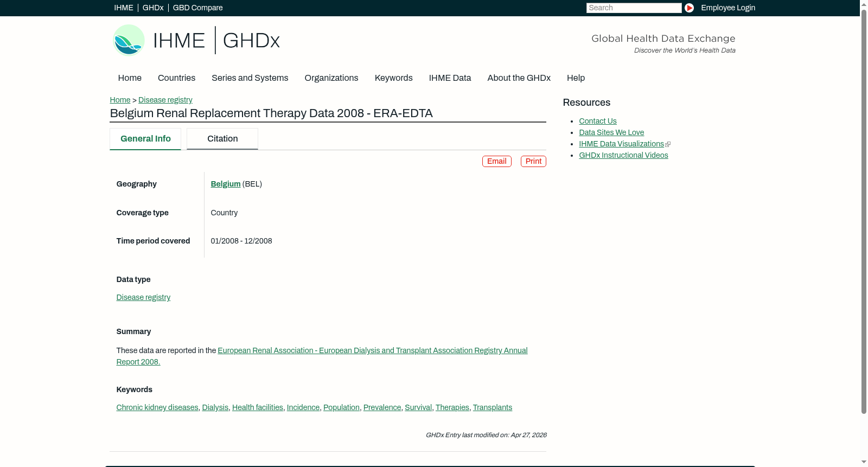The width and height of the screenshot is (868, 467).
Task: Click the Print button
Action: pyautogui.click(x=533, y=161)
